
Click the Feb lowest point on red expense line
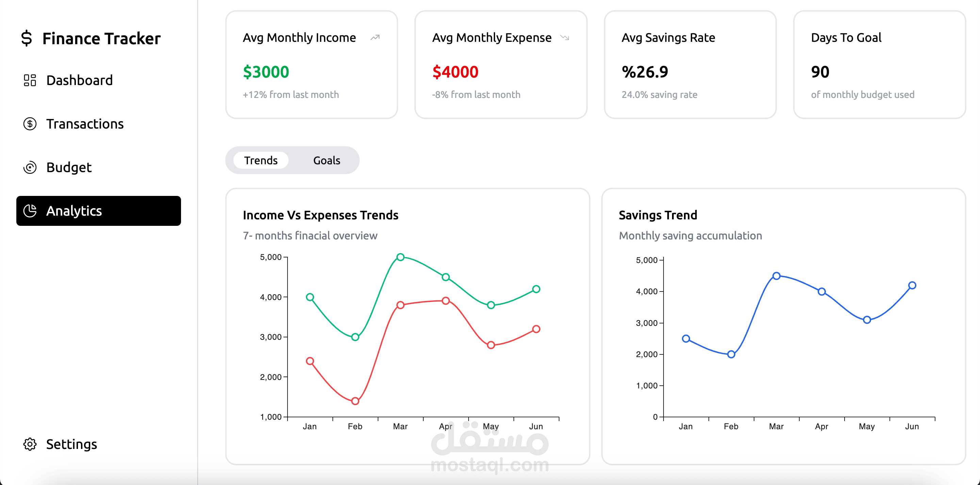355,401
